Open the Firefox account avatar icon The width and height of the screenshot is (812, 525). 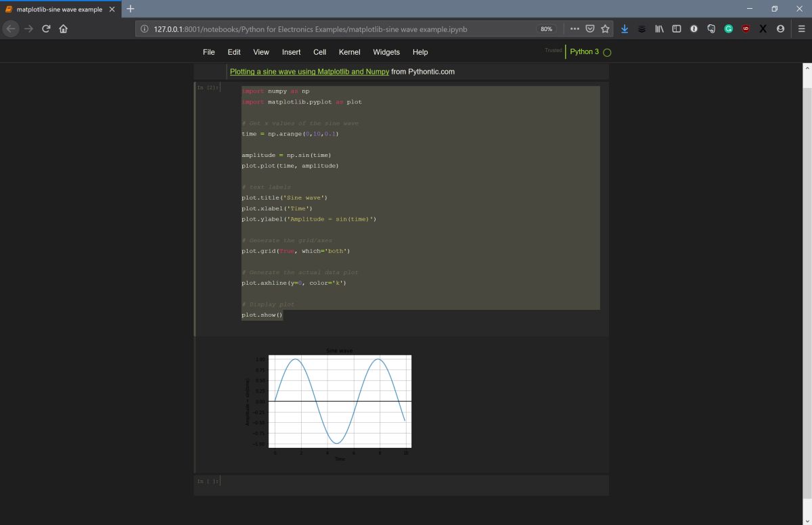click(780, 29)
